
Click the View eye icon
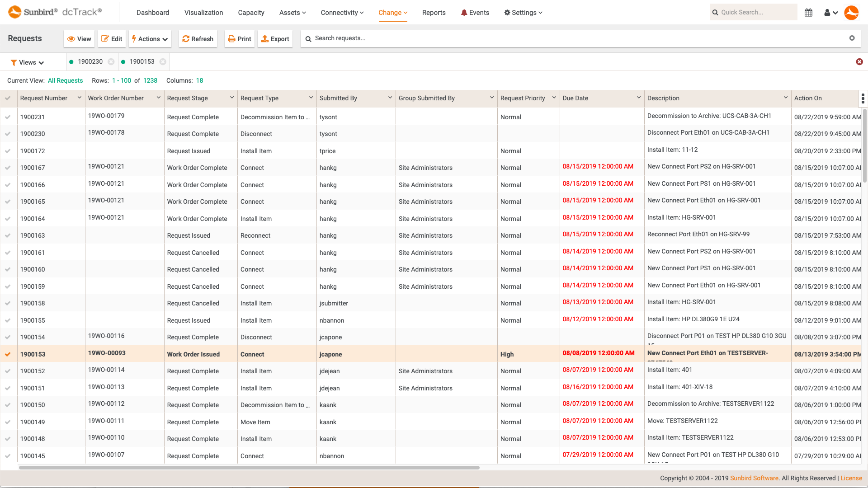pos(71,39)
